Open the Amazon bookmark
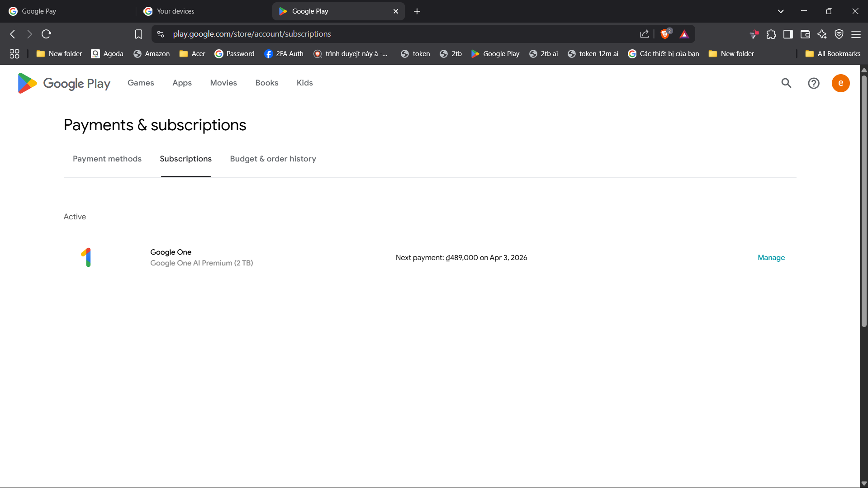Image resolution: width=868 pixels, height=488 pixels. coord(152,54)
